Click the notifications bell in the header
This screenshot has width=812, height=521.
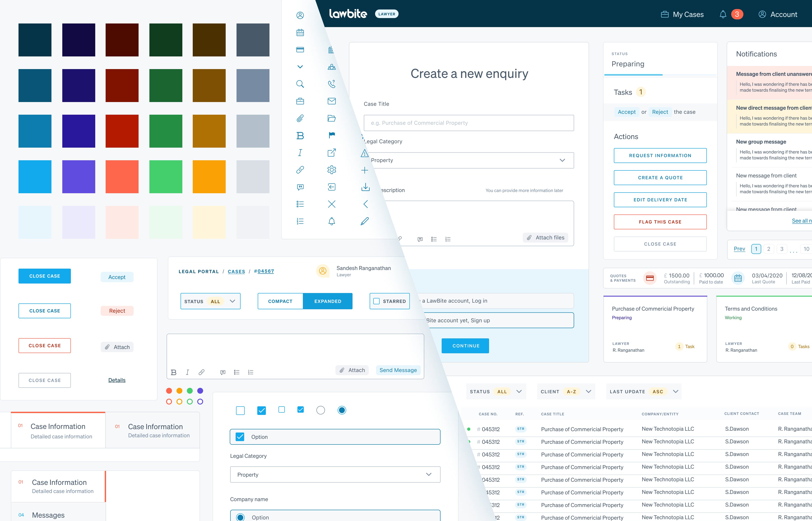tap(723, 14)
